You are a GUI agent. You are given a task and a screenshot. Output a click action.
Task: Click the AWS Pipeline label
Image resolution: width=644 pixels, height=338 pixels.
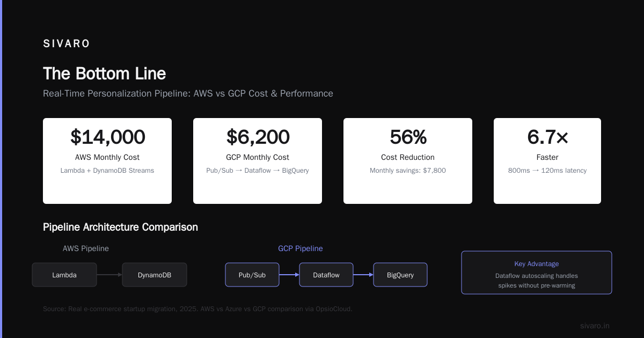(x=86, y=248)
